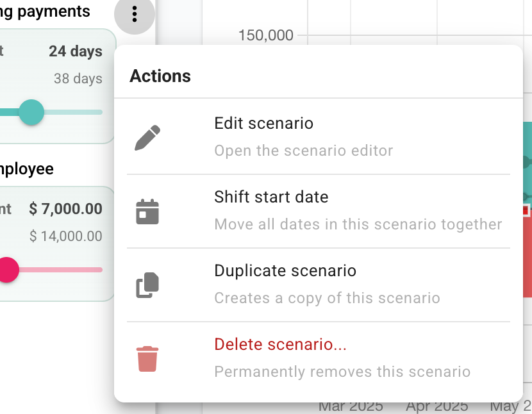The width and height of the screenshot is (532, 414).
Task: Click "Move all dates in this scenario together"
Action: click(x=358, y=224)
